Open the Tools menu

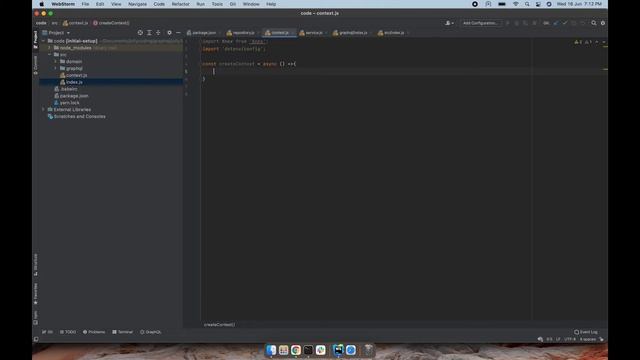[x=217, y=4]
